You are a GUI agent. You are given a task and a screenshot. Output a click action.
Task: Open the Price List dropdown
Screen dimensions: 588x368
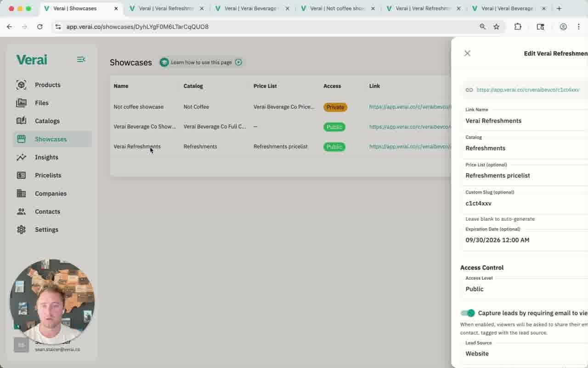pos(524,175)
